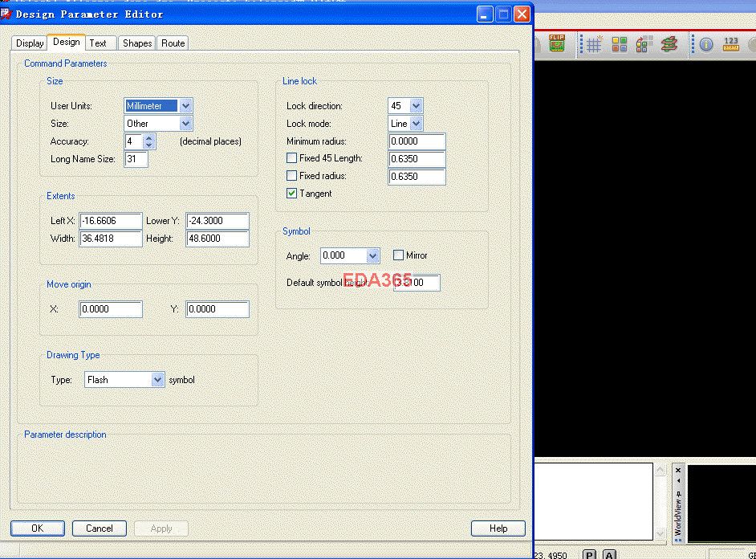This screenshot has height=559, width=756.
Task: Open the User Units dropdown
Action: (186, 106)
